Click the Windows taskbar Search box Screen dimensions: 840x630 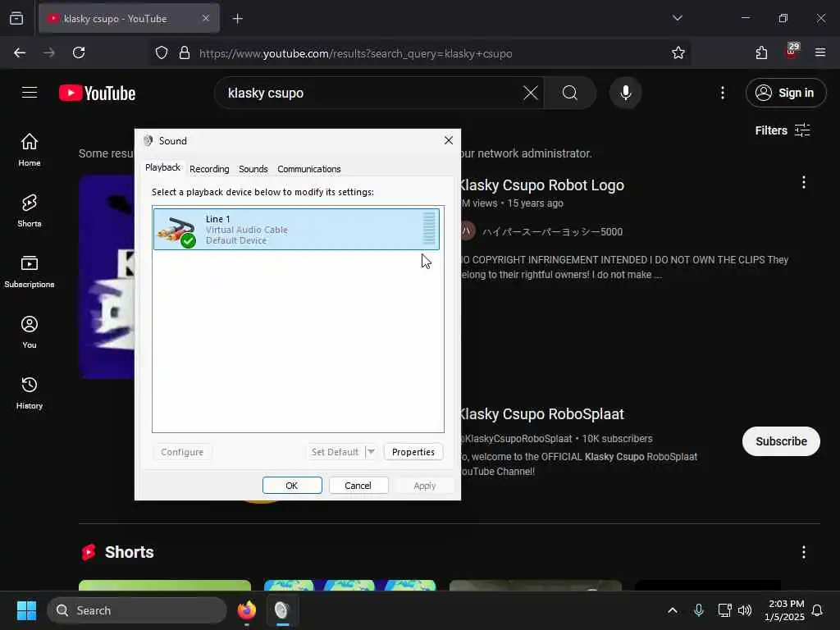click(137, 610)
